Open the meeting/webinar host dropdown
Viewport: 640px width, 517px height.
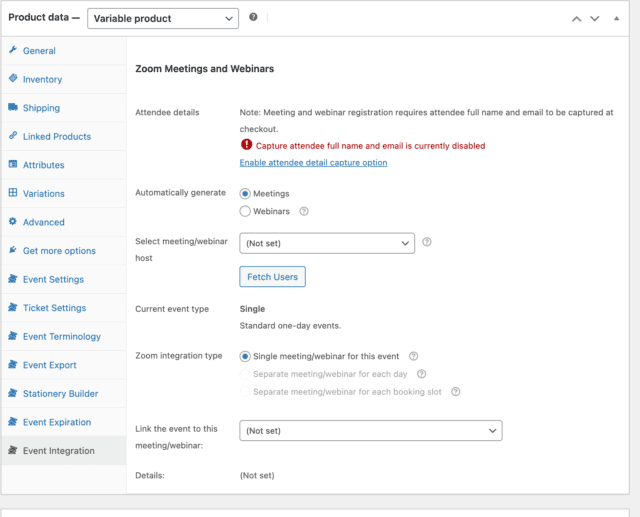tap(326, 243)
